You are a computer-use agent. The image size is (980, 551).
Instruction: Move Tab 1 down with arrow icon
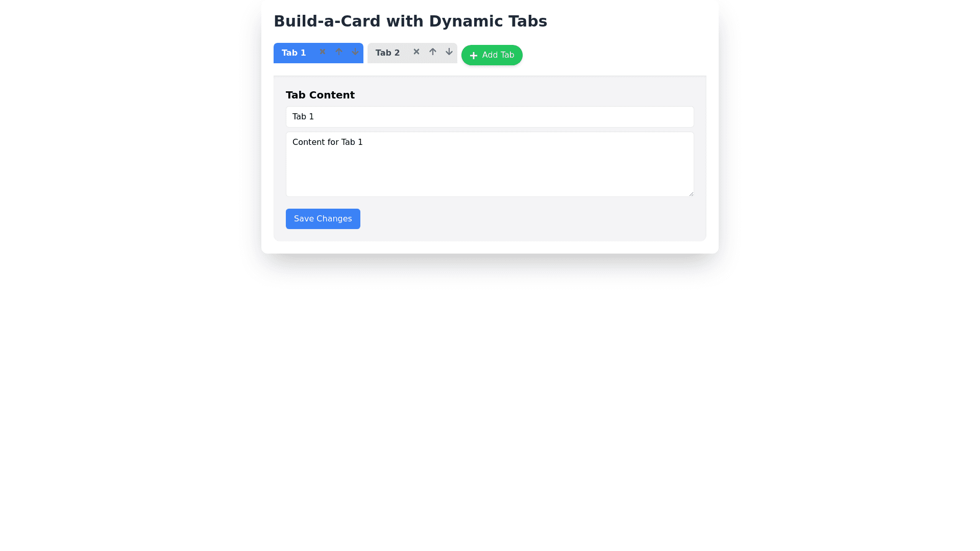coord(355,52)
